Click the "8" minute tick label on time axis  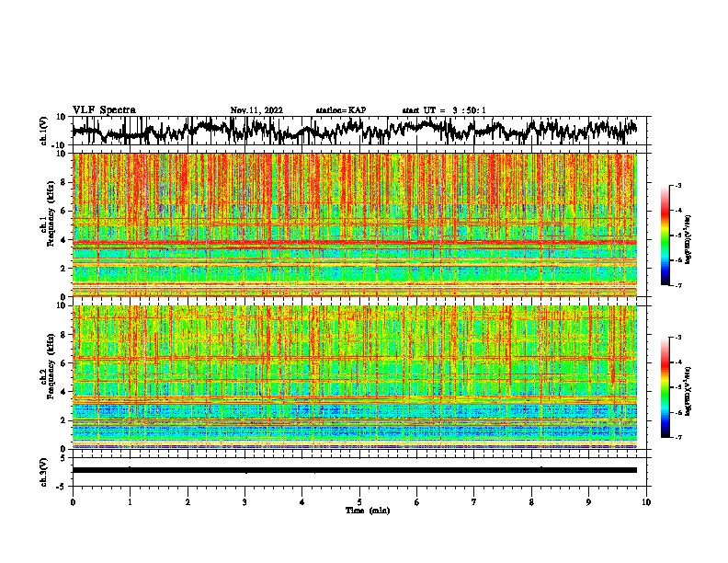pos(531,502)
